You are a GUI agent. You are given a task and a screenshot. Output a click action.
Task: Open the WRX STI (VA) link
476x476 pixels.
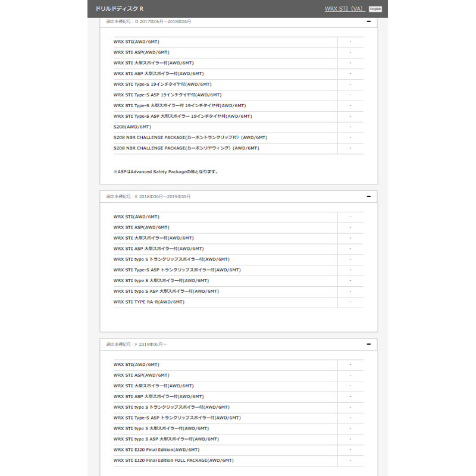(345, 9)
